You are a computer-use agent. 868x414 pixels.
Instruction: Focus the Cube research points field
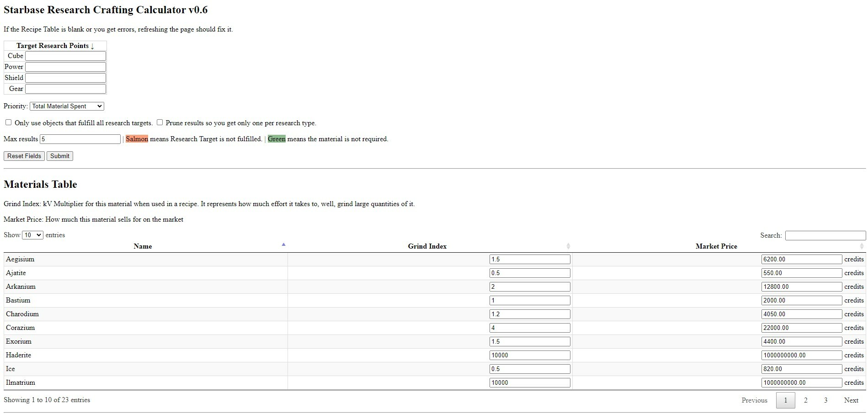tap(65, 56)
